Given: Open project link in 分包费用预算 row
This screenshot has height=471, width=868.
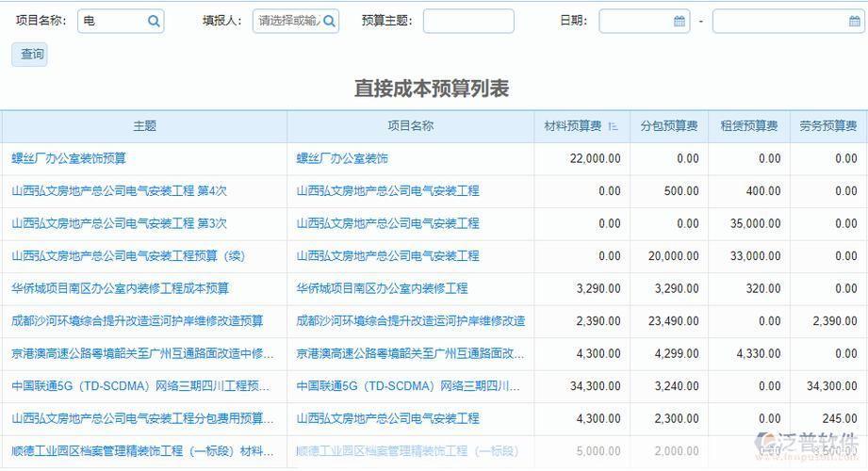Looking at the screenshot, I should [x=387, y=418].
